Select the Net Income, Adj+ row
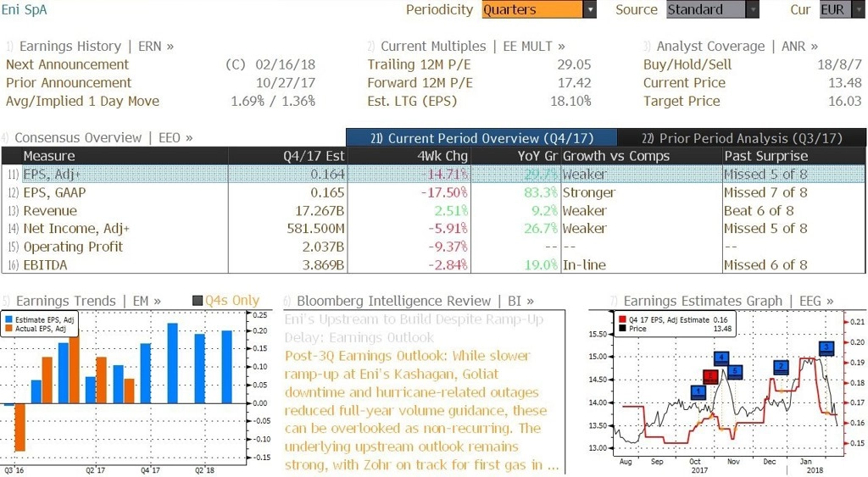Image resolution: width=868 pixels, height=477 pixels. coord(433,229)
